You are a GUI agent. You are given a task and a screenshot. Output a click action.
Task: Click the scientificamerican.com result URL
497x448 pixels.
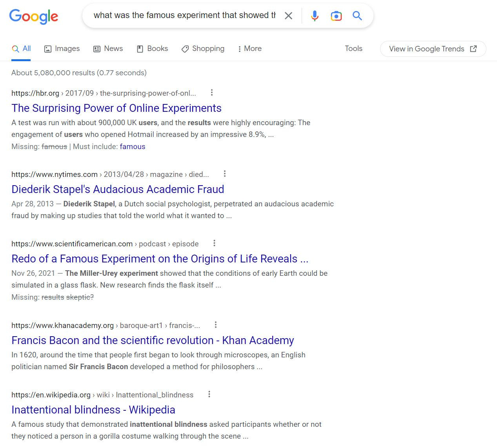(x=105, y=244)
